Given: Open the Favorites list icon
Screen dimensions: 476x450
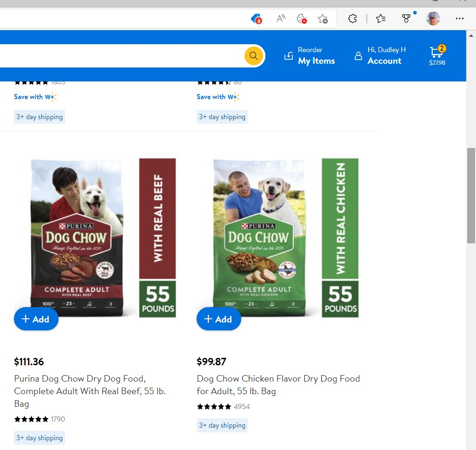Looking at the screenshot, I should (381, 19).
